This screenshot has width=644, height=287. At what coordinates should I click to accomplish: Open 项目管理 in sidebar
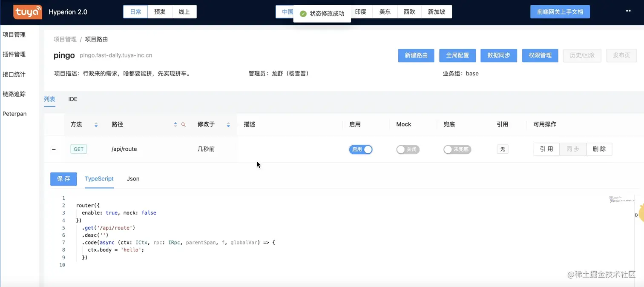[x=14, y=35]
